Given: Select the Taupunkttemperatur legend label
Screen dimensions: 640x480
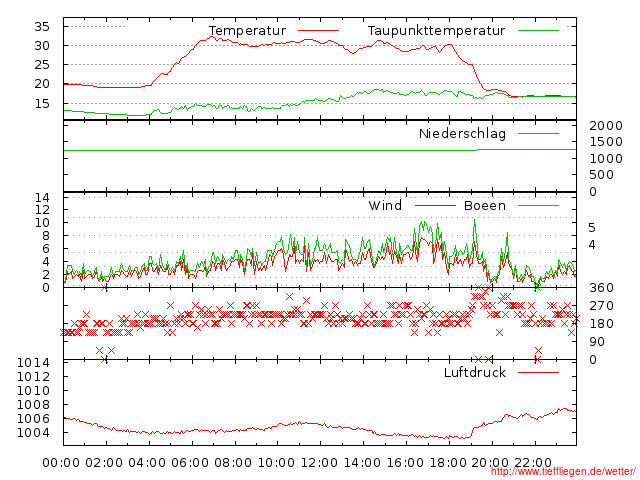Looking at the screenshot, I should [436, 31].
